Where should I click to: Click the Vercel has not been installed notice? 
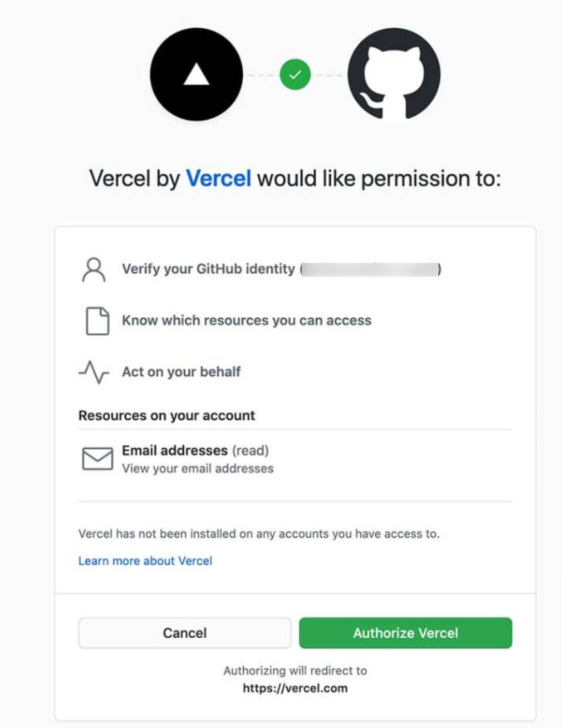pyautogui.click(x=259, y=533)
